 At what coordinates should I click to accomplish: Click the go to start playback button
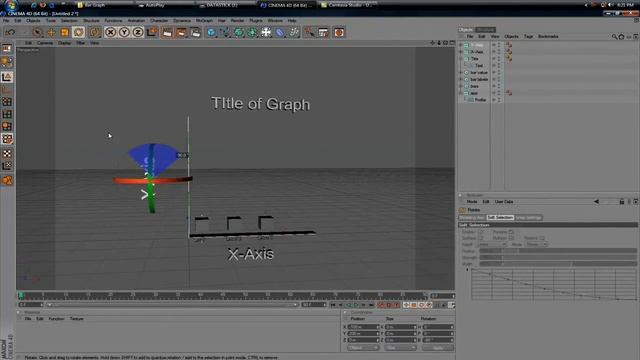[x=333, y=305]
